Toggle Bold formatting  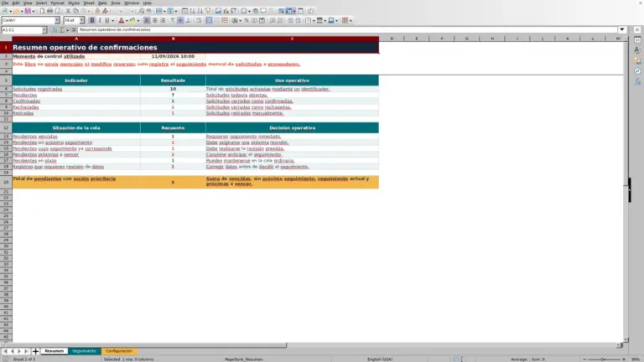(92, 20)
